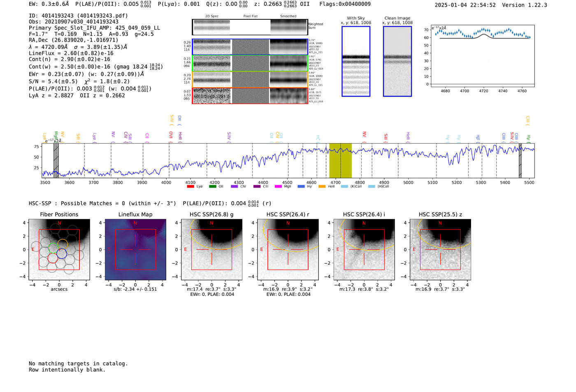Click the orange fiber circle in Fiber Positions
Image resolution: width=576 pixels, height=392 pixels.
[63, 244]
